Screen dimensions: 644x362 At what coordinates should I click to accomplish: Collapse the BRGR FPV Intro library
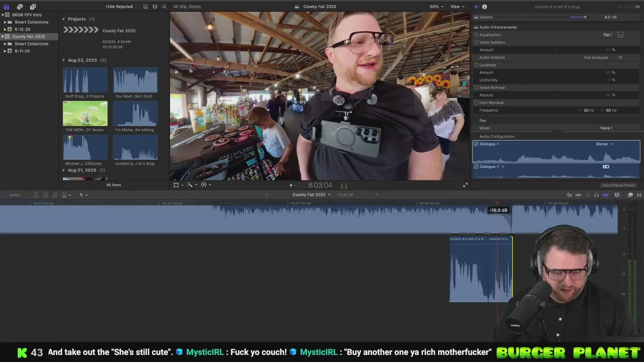(3, 15)
